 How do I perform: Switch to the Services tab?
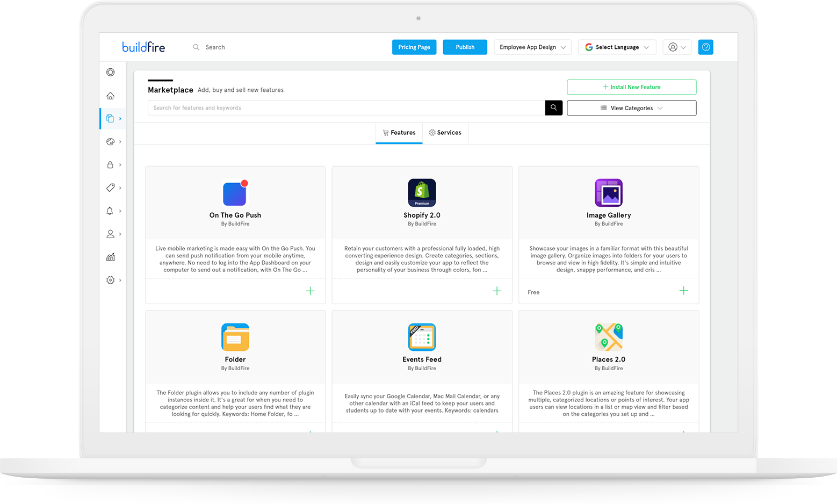coord(445,133)
